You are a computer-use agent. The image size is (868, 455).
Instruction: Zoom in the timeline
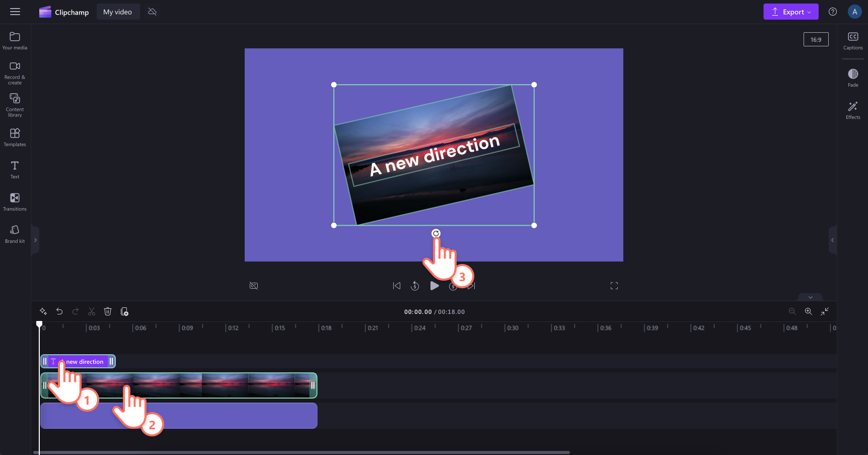pyautogui.click(x=808, y=311)
